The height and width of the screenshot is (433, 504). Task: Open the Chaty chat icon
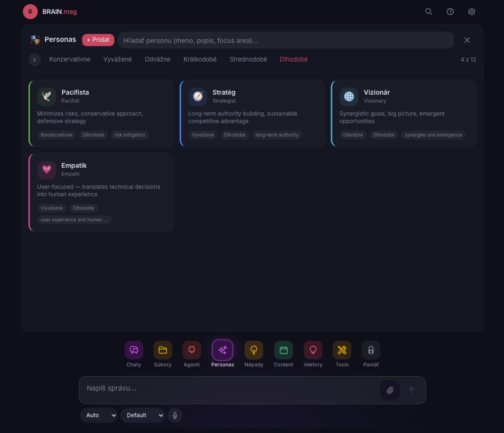coord(134,350)
